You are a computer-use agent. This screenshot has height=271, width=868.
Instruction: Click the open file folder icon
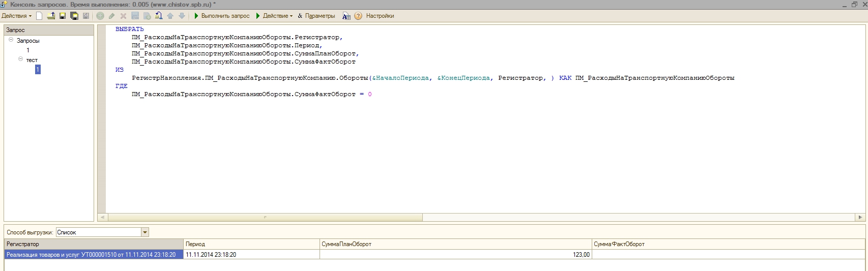[51, 16]
